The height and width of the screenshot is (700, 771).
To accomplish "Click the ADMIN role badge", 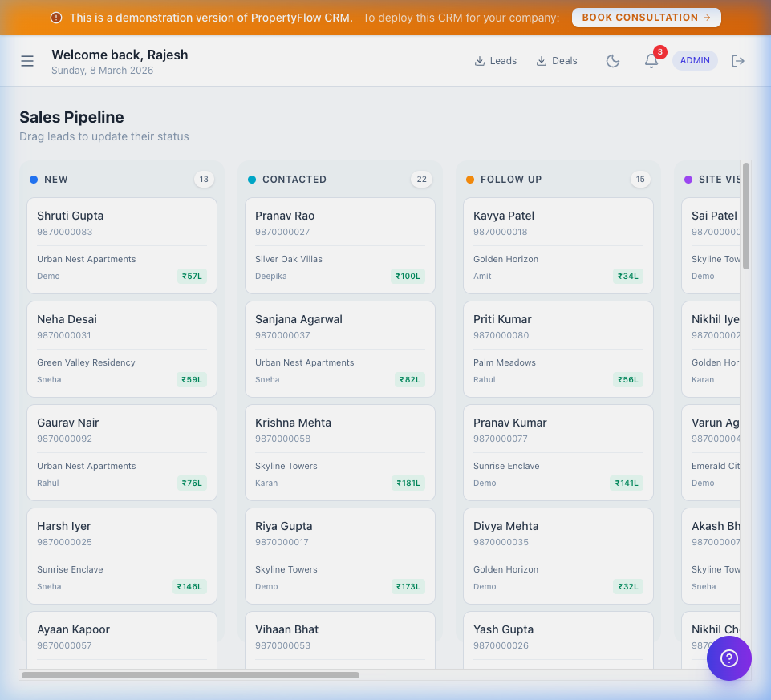I will point(695,61).
